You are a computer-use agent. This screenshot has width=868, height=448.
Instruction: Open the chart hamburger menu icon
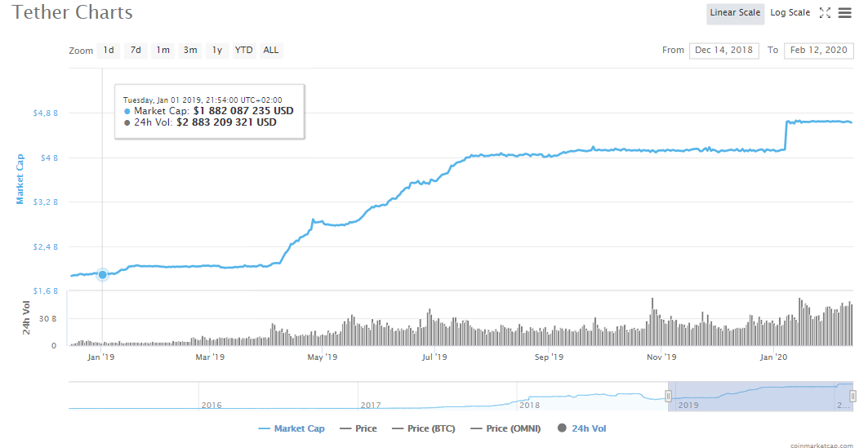coord(845,13)
